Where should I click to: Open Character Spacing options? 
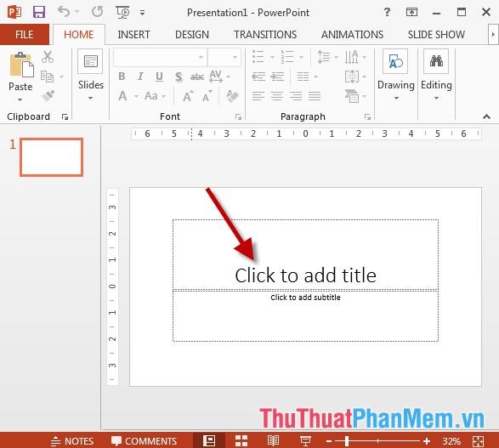[219, 77]
